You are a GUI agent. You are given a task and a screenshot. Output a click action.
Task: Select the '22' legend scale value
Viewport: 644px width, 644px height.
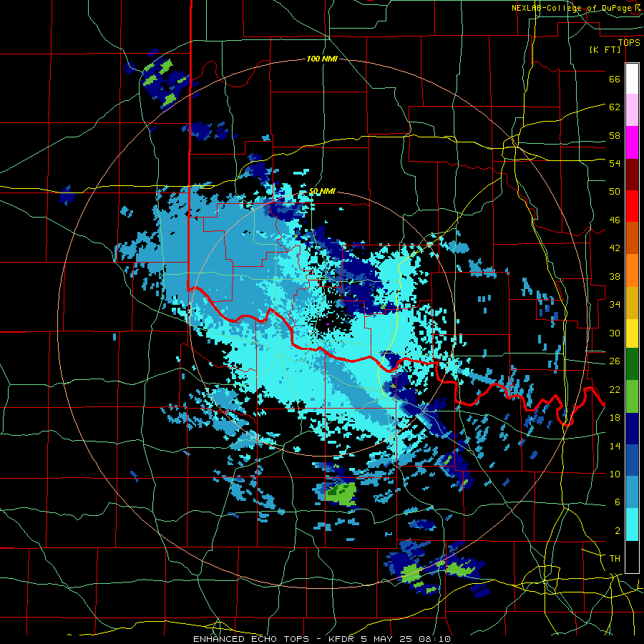615,389
